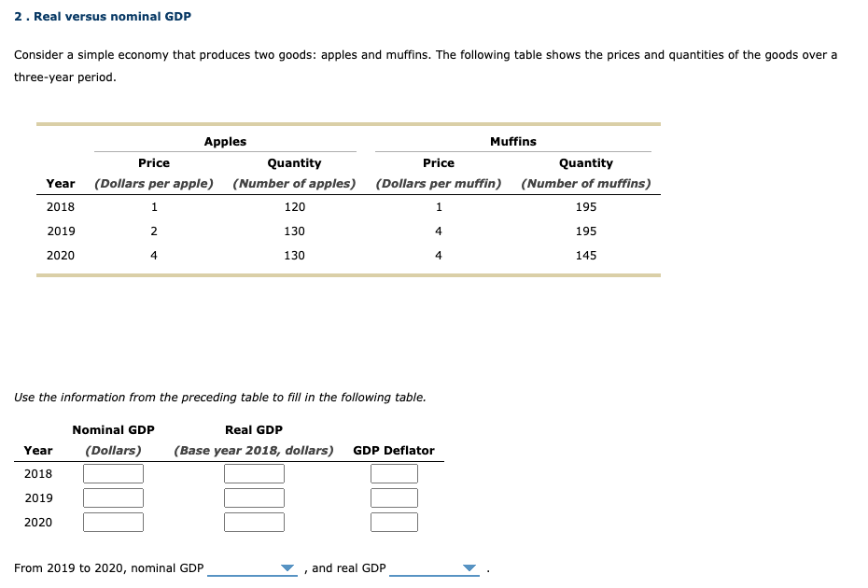Select the Real GDP box for 2019
The image size is (868, 588).
(254, 497)
